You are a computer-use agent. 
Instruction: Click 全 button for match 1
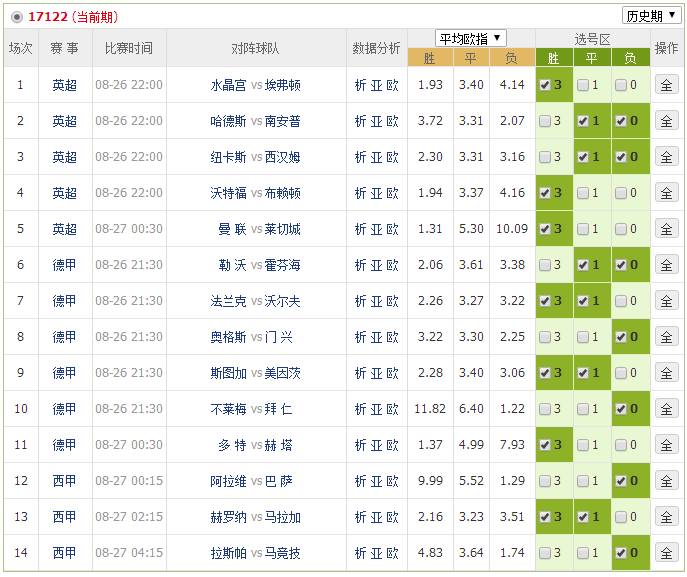click(x=666, y=85)
